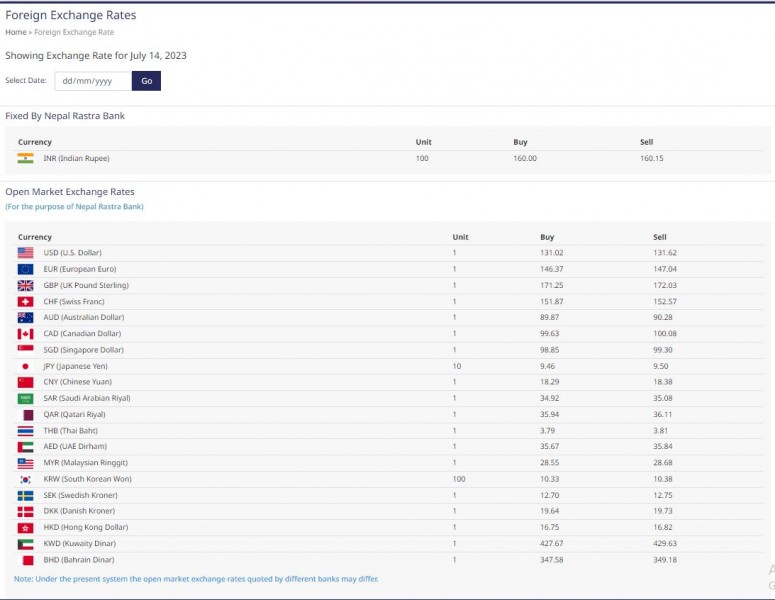Click the US flag icon beside USD
The width and height of the screenshot is (775, 600).
pyautogui.click(x=25, y=253)
